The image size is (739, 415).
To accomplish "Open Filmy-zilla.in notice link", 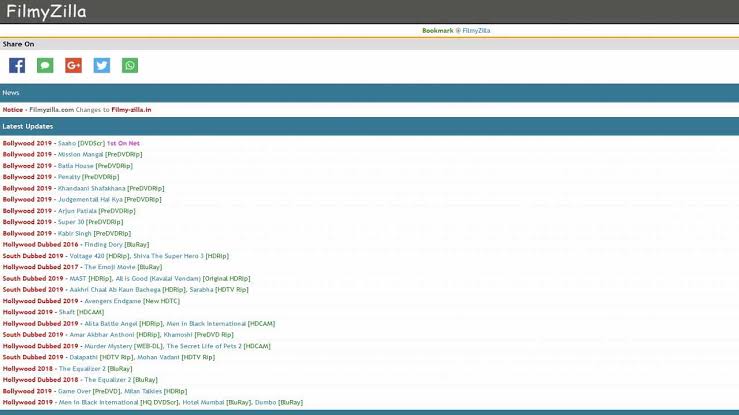I will point(131,110).
